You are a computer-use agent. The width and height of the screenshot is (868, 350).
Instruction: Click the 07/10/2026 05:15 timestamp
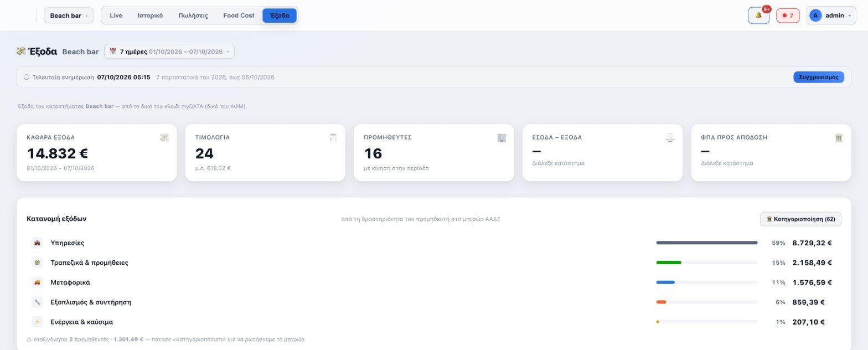click(x=123, y=77)
